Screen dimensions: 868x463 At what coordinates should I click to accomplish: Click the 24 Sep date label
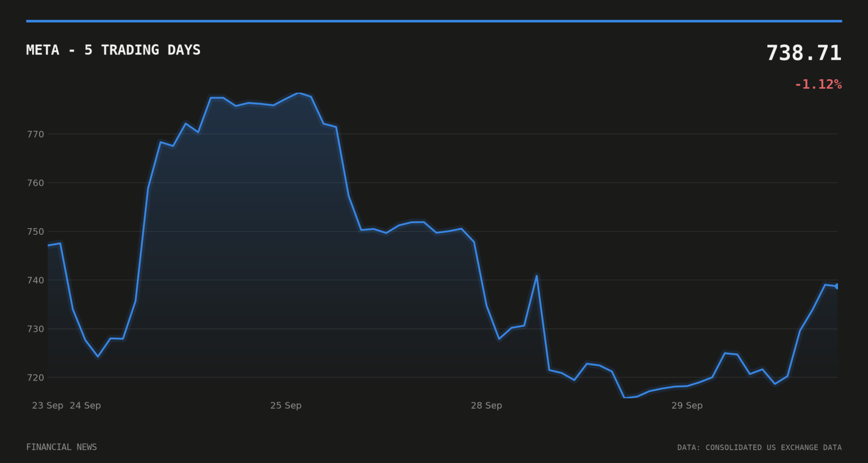click(x=85, y=405)
